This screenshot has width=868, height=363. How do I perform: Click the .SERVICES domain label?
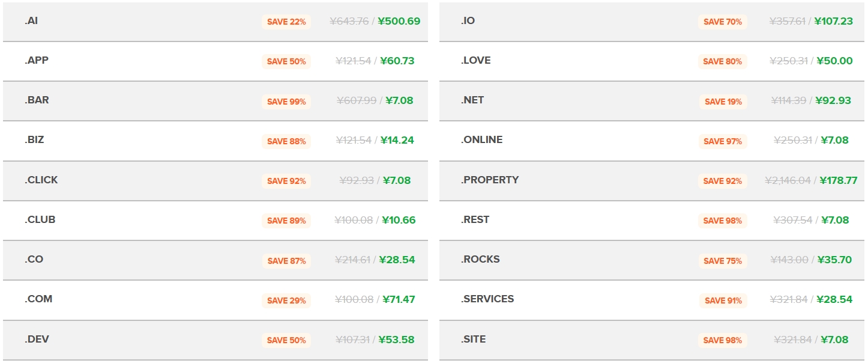click(x=487, y=299)
